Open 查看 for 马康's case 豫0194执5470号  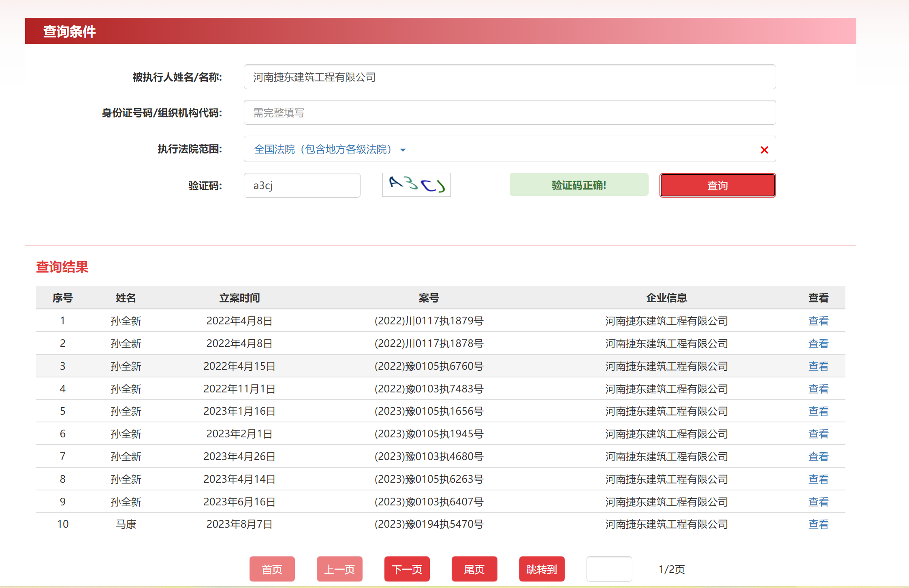(818, 524)
